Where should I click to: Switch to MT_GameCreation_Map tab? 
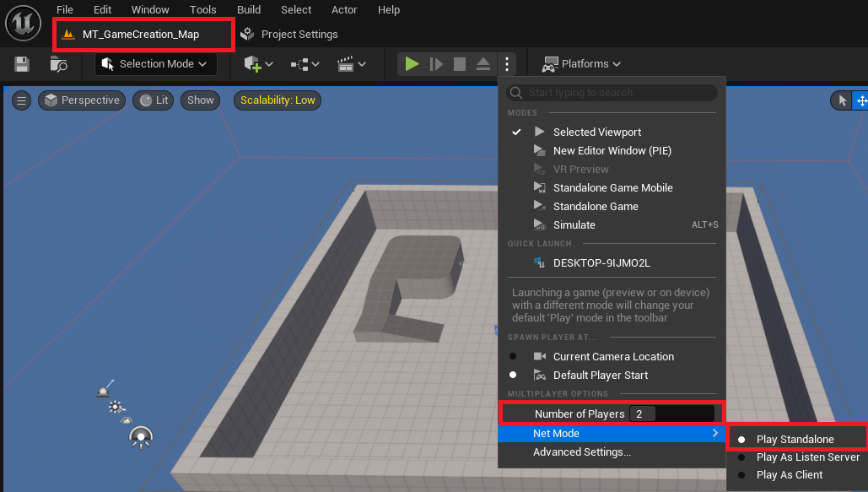143,35
